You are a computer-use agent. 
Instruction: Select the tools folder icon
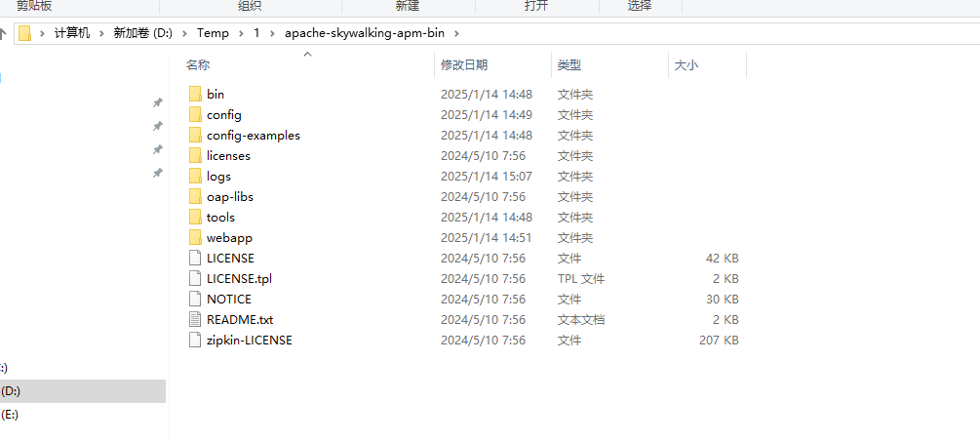pyautogui.click(x=195, y=218)
